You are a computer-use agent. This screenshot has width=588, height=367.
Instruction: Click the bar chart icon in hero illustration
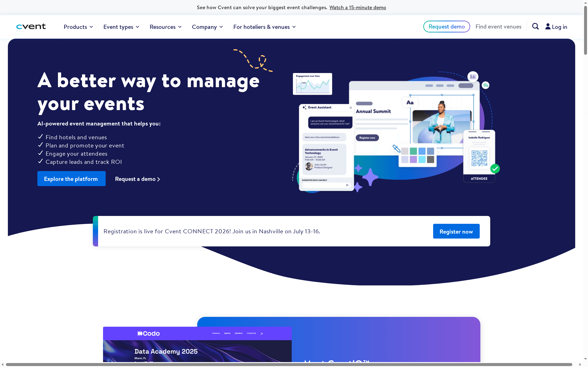pos(473,77)
